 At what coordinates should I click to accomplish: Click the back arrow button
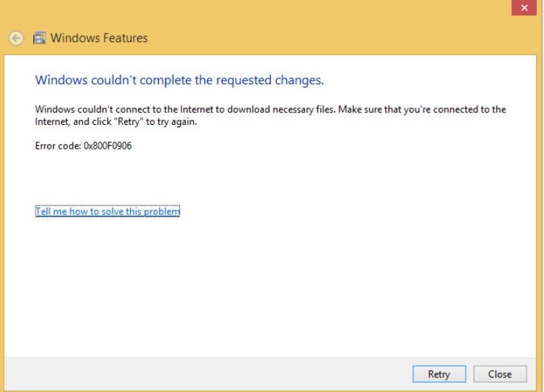(x=16, y=38)
